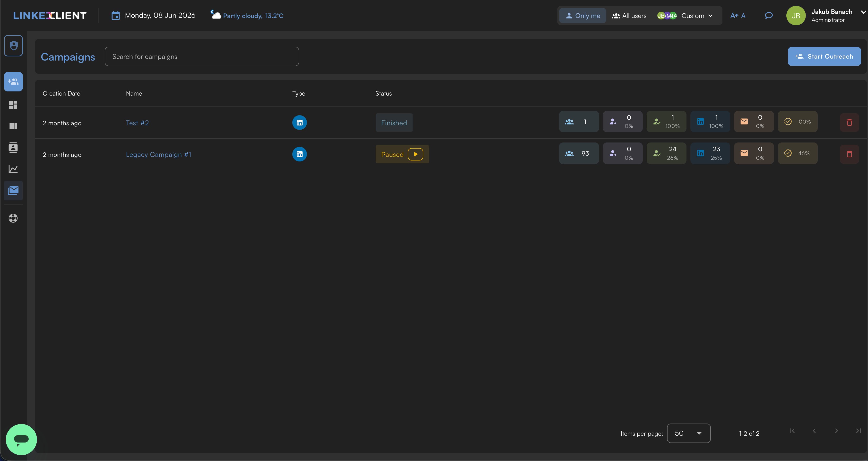Go to the next page
Image resolution: width=868 pixels, height=461 pixels.
coord(836,431)
